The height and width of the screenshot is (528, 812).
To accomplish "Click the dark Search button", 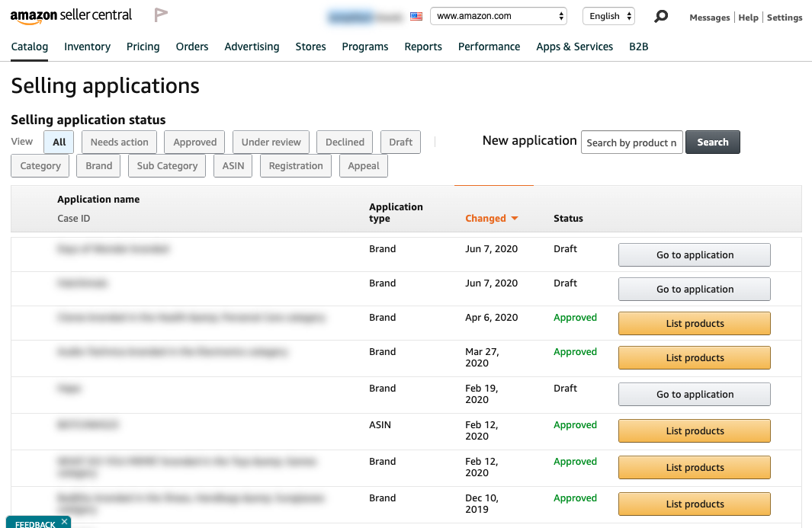I will (713, 142).
